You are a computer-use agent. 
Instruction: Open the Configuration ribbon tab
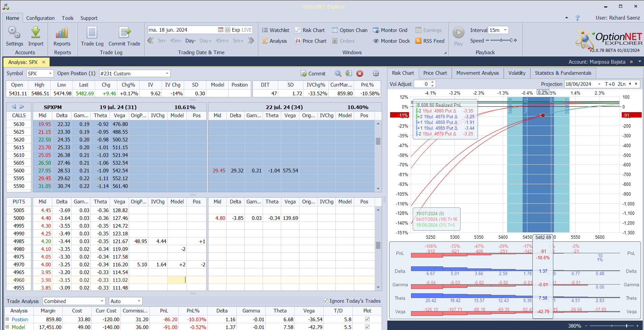[40, 18]
